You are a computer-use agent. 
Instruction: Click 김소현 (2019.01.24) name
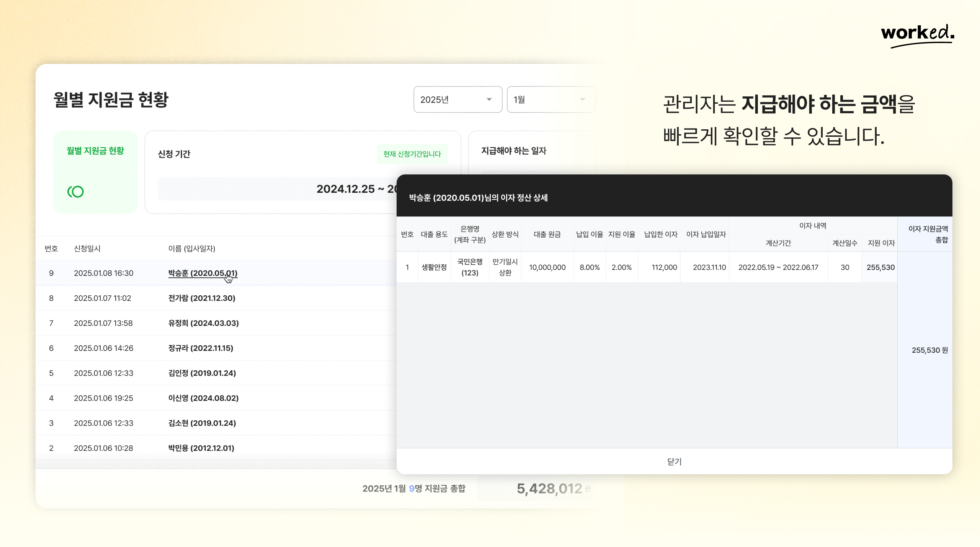(202, 423)
